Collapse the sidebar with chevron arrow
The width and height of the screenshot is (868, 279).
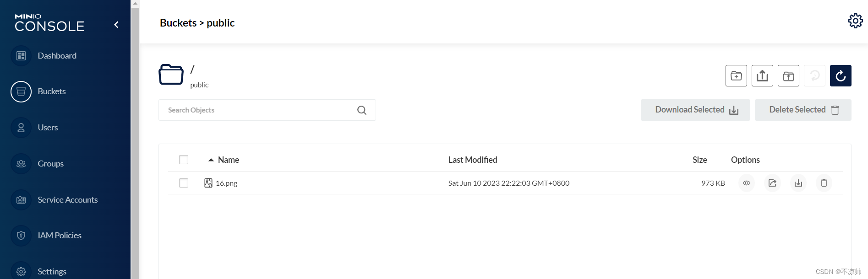coord(116,25)
